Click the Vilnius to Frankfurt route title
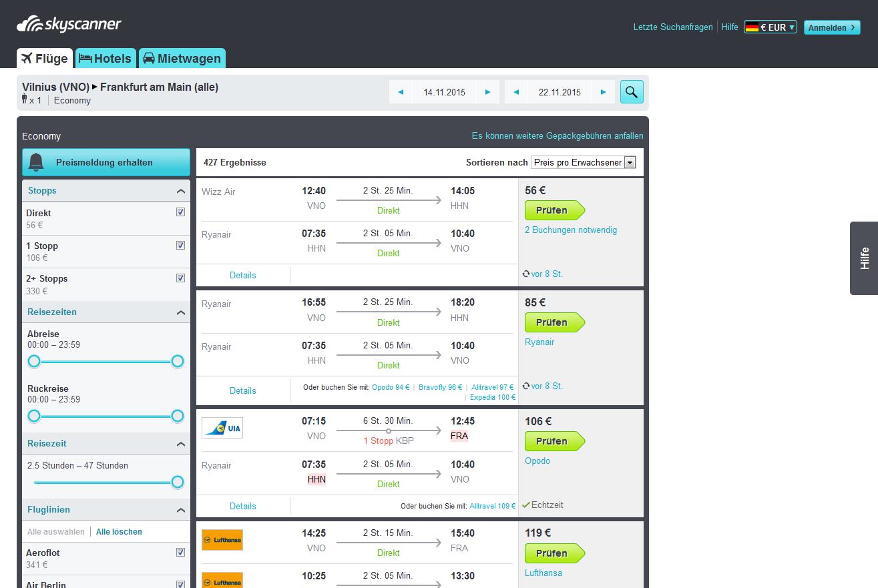 tap(120, 87)
